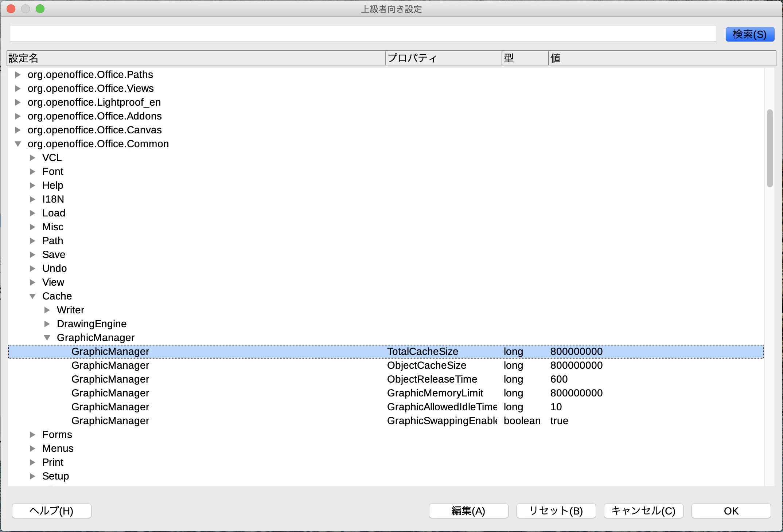
Task: Focus the search text field
Action: [x=363, y=34]
